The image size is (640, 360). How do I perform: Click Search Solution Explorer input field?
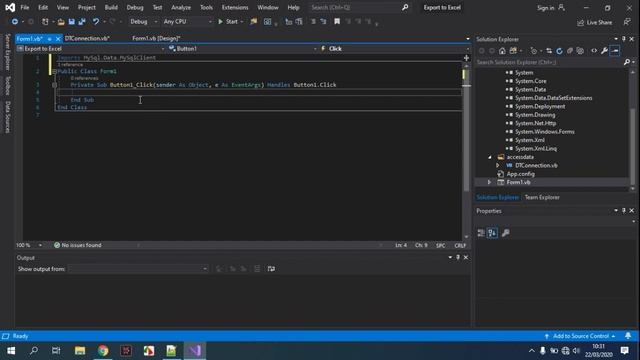click(549, 62)
